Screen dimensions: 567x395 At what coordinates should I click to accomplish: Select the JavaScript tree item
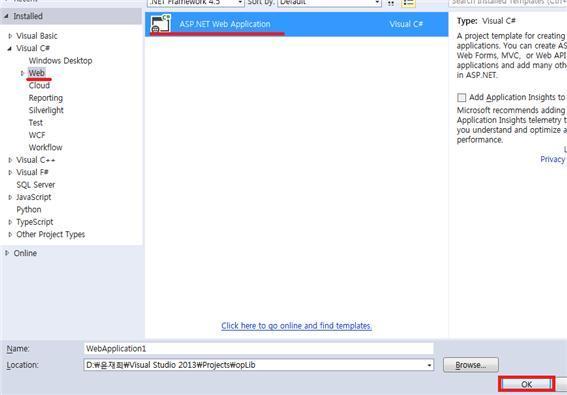pyautogui.click(x=34, y=197)
